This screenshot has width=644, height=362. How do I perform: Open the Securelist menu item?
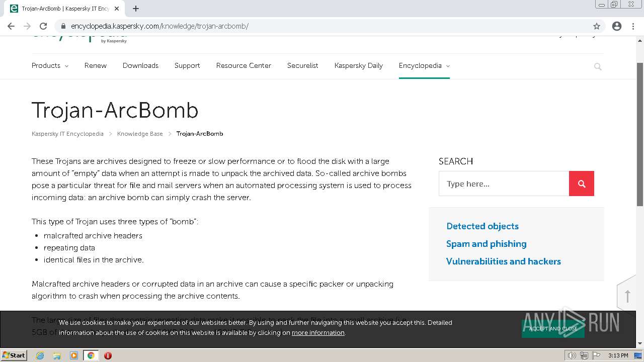[x=303, y=65]
